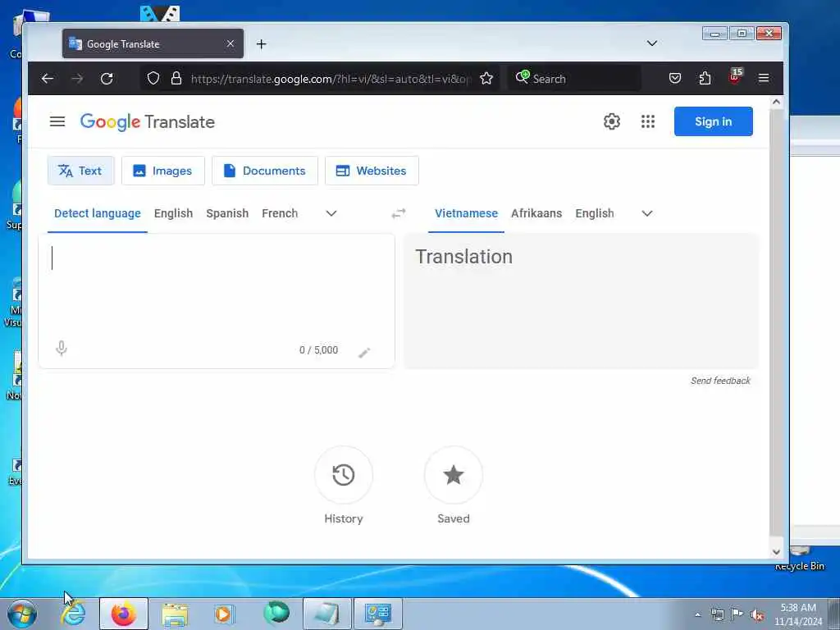Open Firefox application menu
The width and height of the screenshot is (840, 630).
[764, 79]
